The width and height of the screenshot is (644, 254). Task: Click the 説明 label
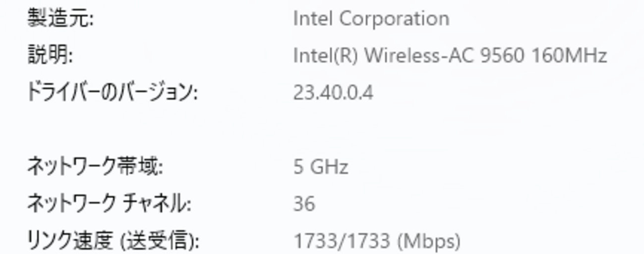(x=50, y=55)
